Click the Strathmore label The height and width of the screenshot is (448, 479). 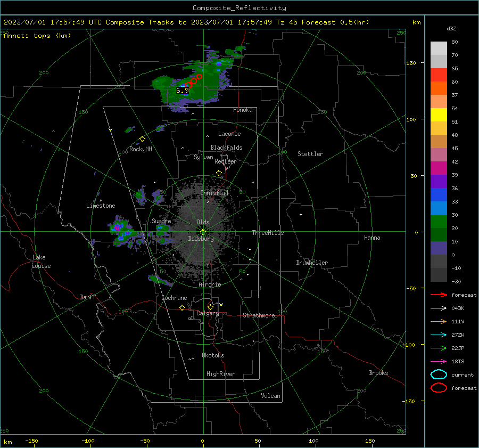(259, 315)
